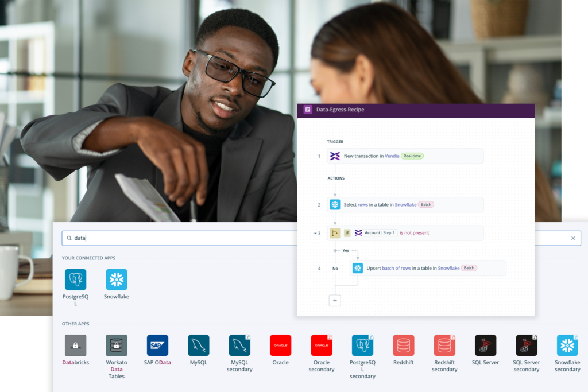Click the search magnifier icon
Screen dimensions: 588x392
click(x=69, y=238)
